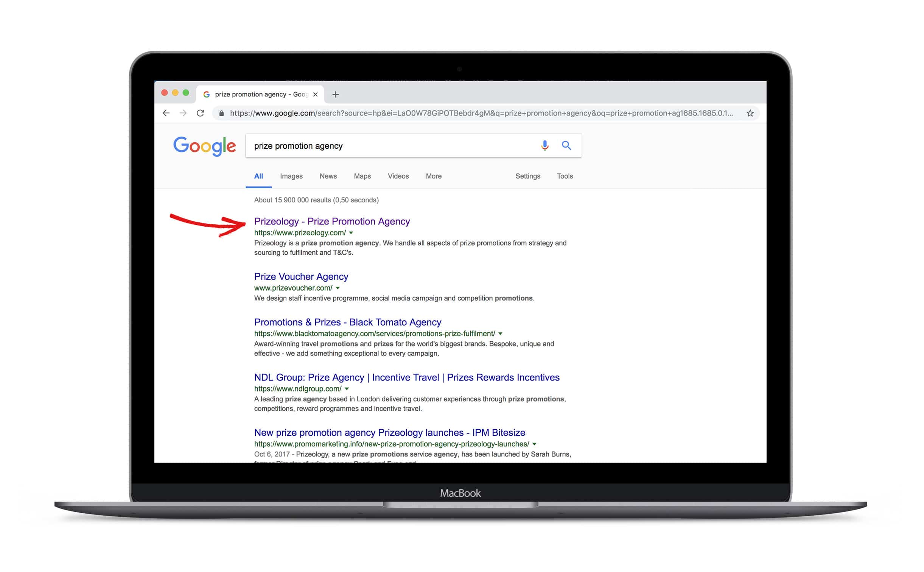This screenshot has height=572, width=924.
Task: Expand the dropdown next to ndlgroup.com URL
Action: point(347,389)
